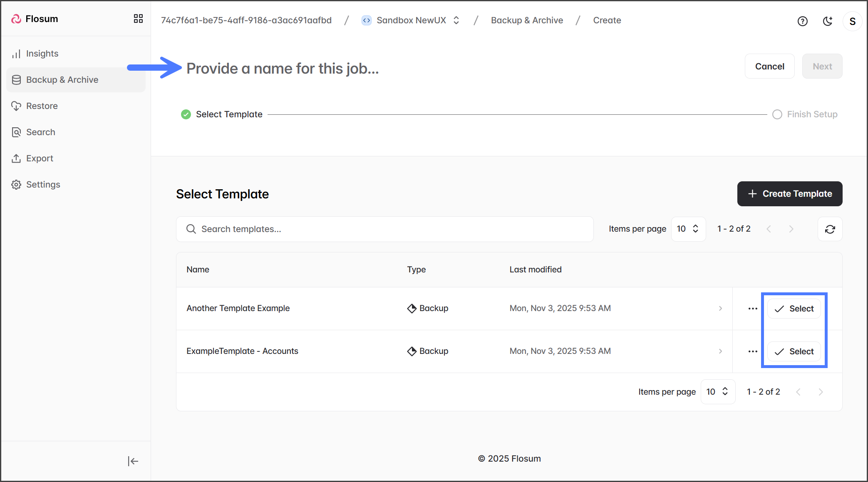Open top items per page dropdown
The width and height of the screenshot is (868, 482).
(x=688, y=229)
